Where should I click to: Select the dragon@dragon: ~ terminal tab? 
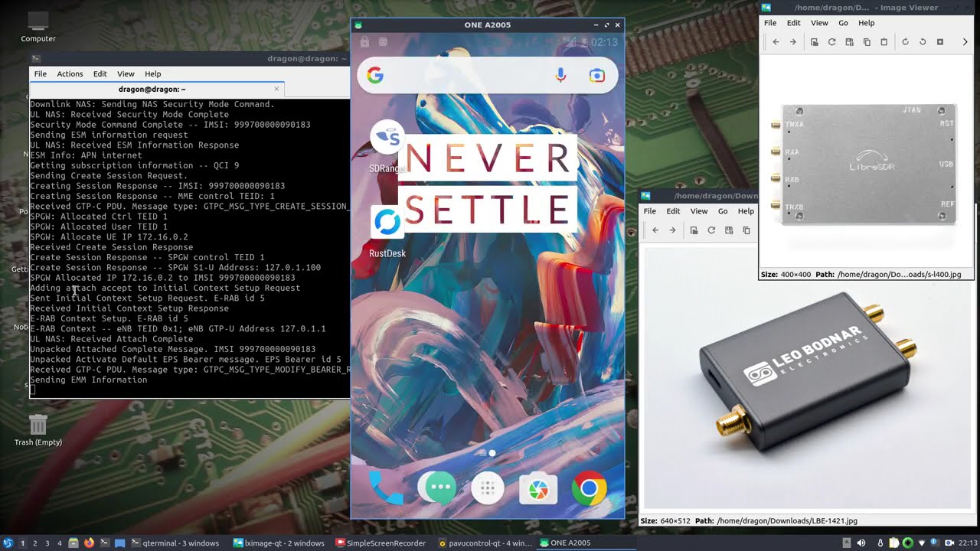(157, 90)
